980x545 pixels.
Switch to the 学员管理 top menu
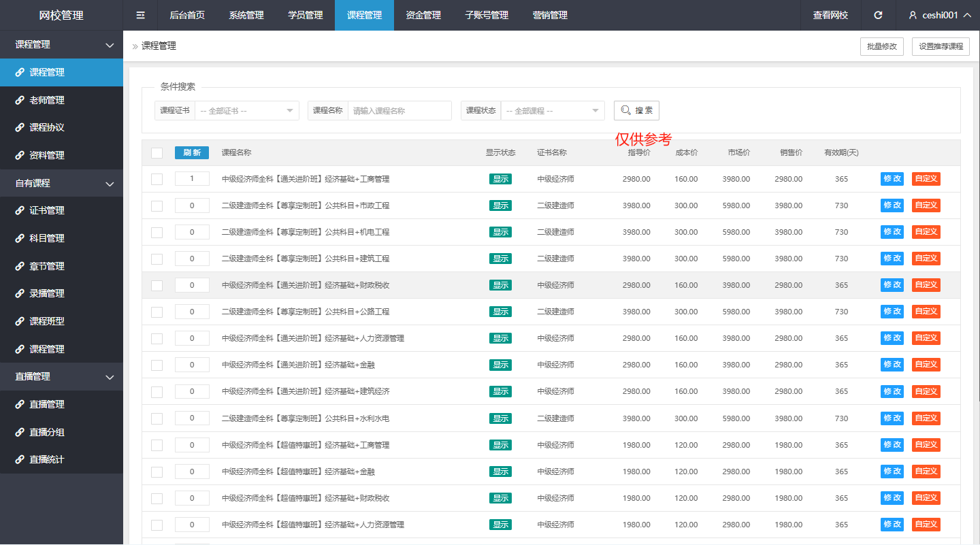(305, 15)
